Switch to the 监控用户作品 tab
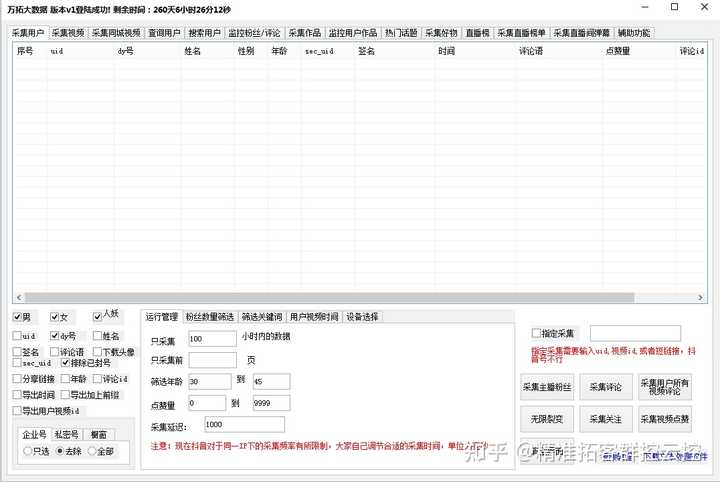720x482 pixels. 353,33
